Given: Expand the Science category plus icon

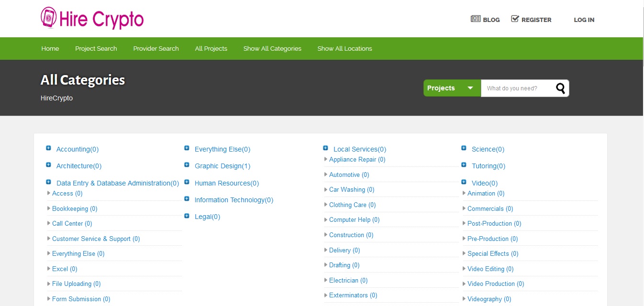Looking at the screenshot, I should pos(464,148).
